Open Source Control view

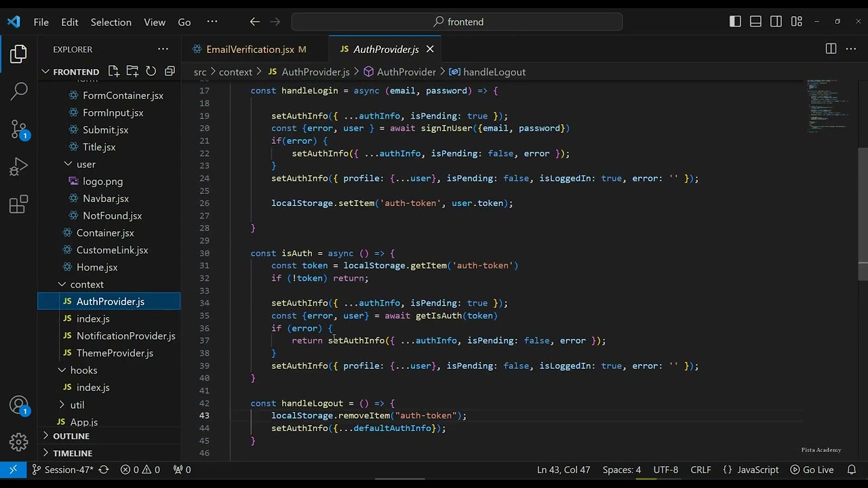pos(19,128)
